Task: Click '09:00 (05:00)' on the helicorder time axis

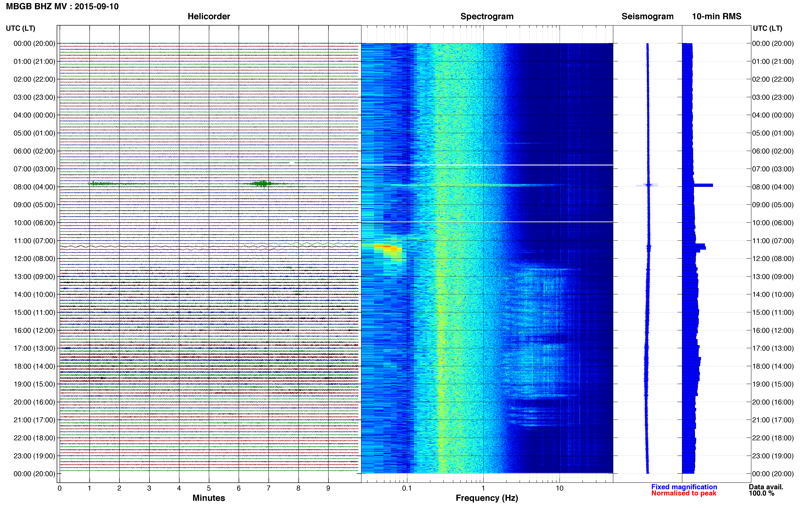Action: 34,205
